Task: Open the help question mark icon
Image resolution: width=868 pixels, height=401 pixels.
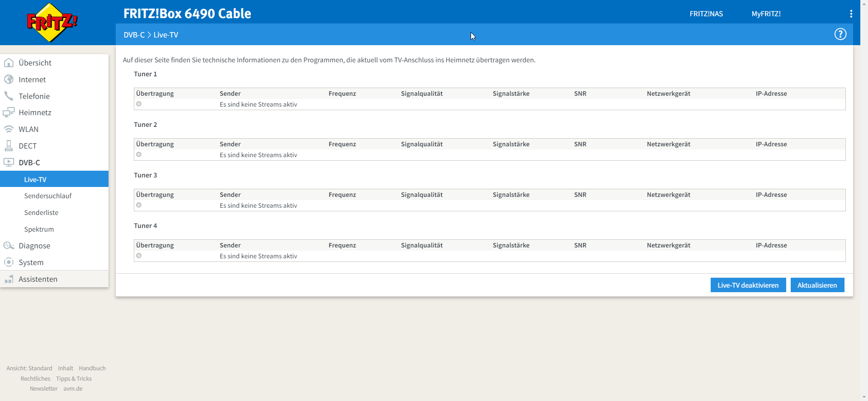Action: point(840,34)
